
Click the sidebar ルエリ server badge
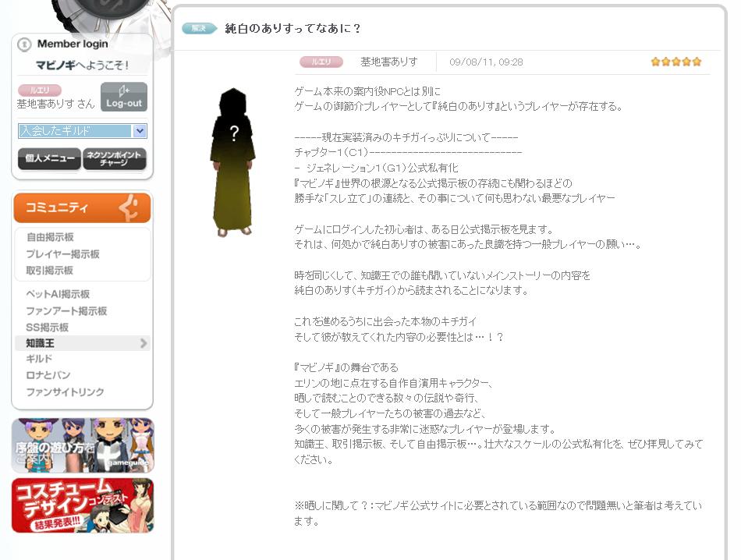pos(40,90)
